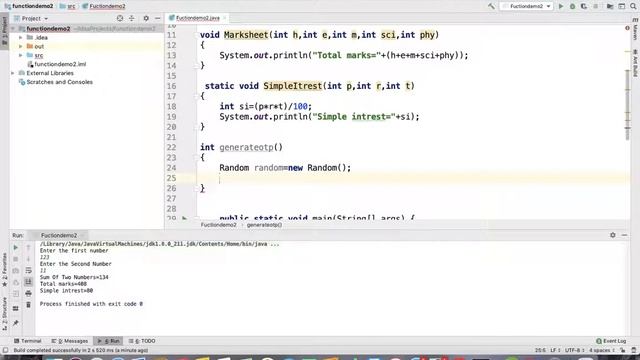The width and height of the screenshot is (640, 360).
Task: Toggle the Run tool window button
Action: (109, 341)
